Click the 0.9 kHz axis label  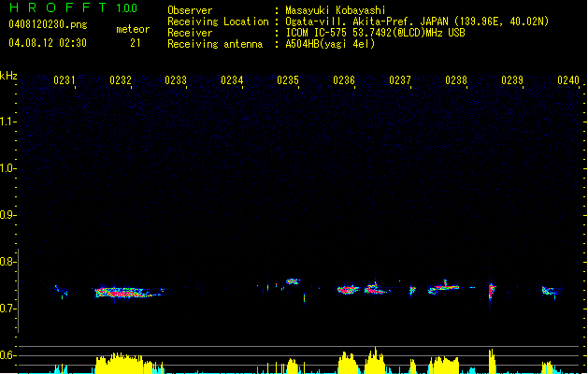(7, 215)
